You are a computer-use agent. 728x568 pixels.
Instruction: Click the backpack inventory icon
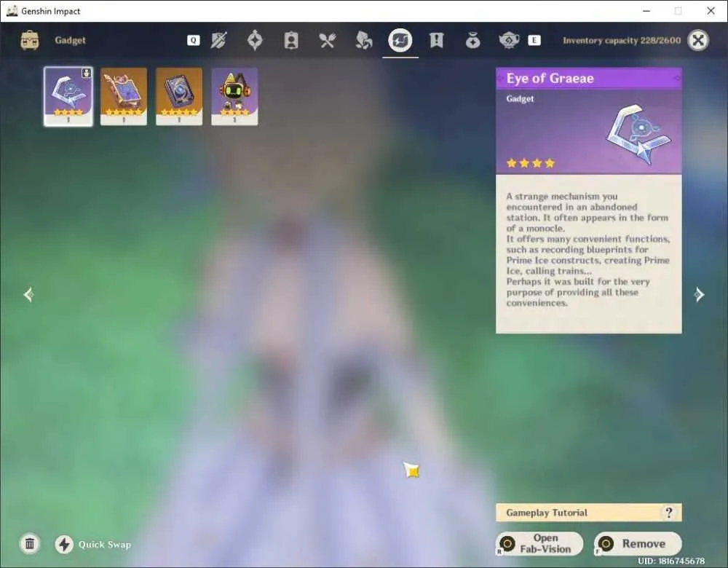click(30, 40)
